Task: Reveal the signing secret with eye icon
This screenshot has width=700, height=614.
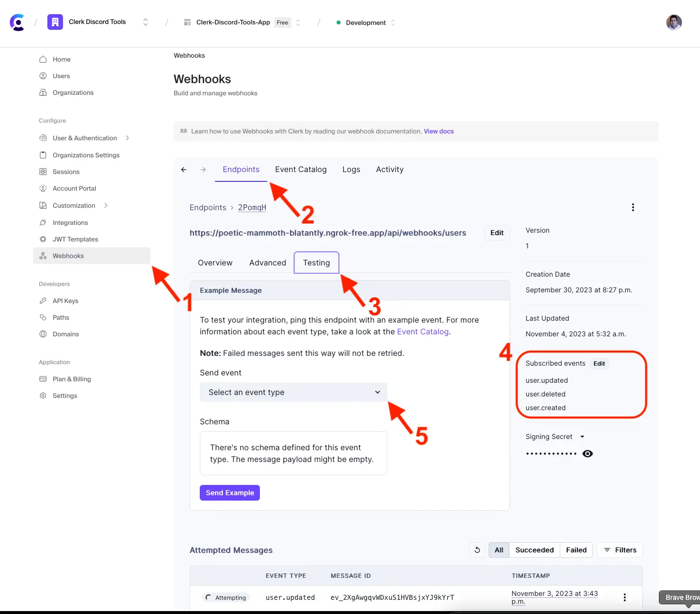Action: click(x=588, y=454)
